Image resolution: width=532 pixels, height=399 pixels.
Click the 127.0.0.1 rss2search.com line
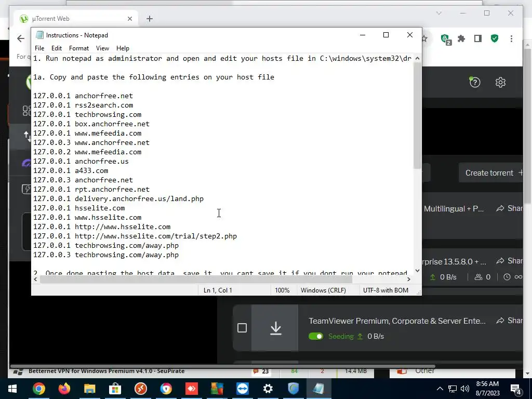[83, 105]
